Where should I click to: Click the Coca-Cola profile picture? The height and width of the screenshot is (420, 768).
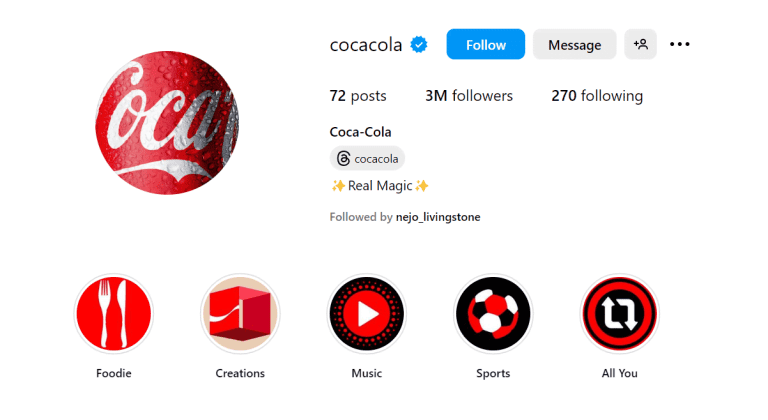click(x=168, y=121)
